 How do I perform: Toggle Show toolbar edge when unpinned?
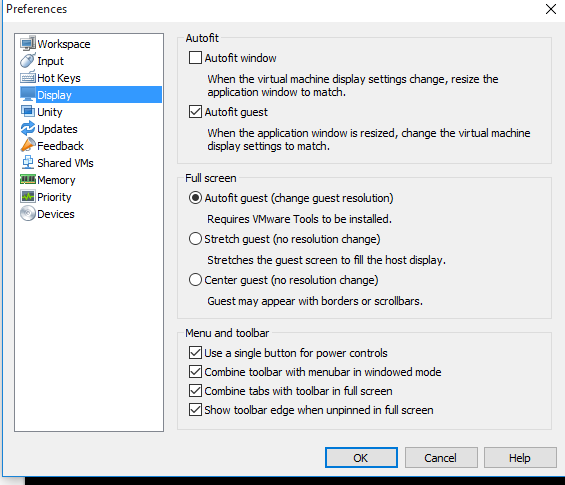pos(195,410)
